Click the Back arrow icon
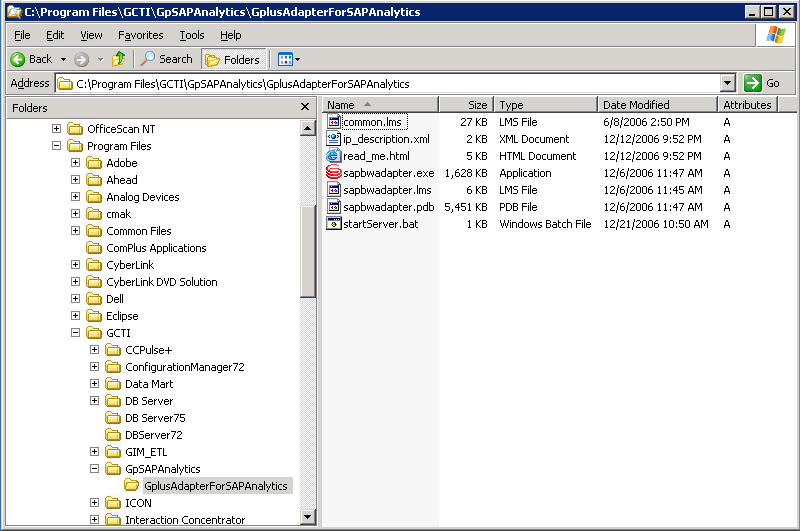This screenshot has height=531, width=800. pyautogui.click(x=18, y=59)
